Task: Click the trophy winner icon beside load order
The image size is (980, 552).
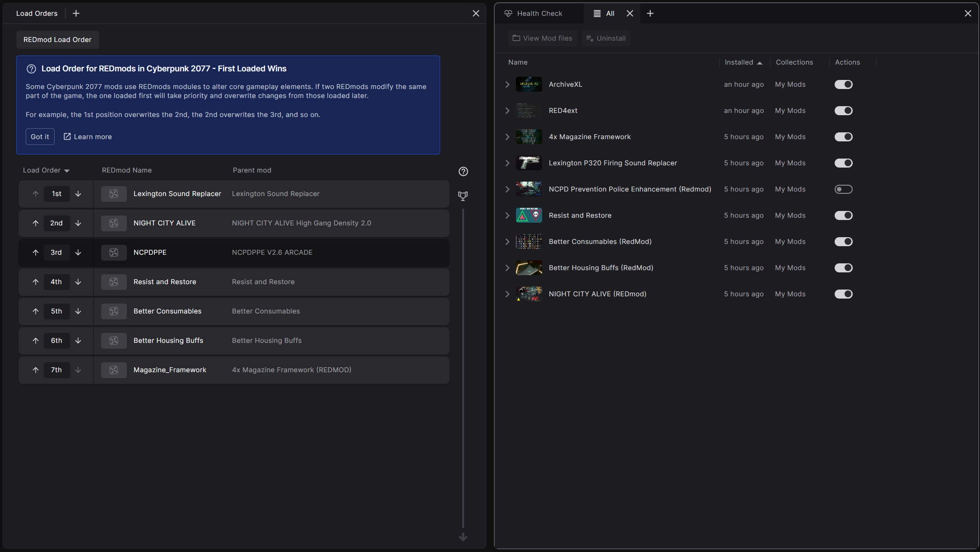Action: pos(463,196)
